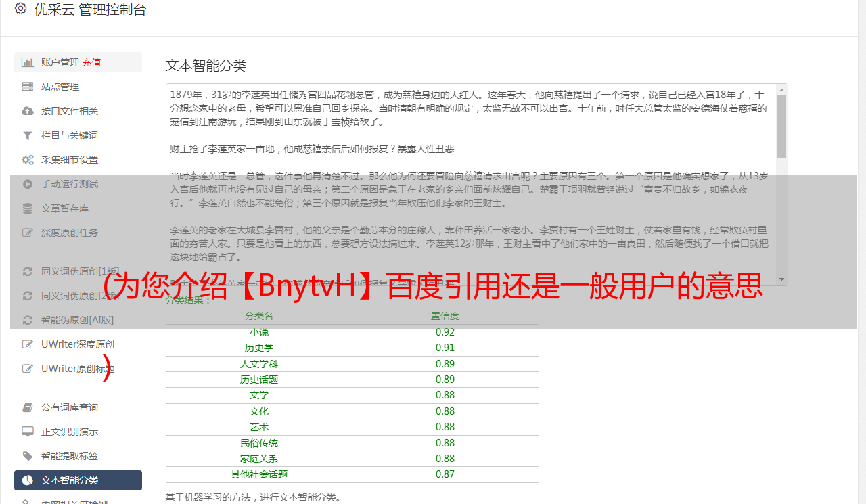Open 智能提取标签 page
This screenshot has width=866, height=504.
78,456
